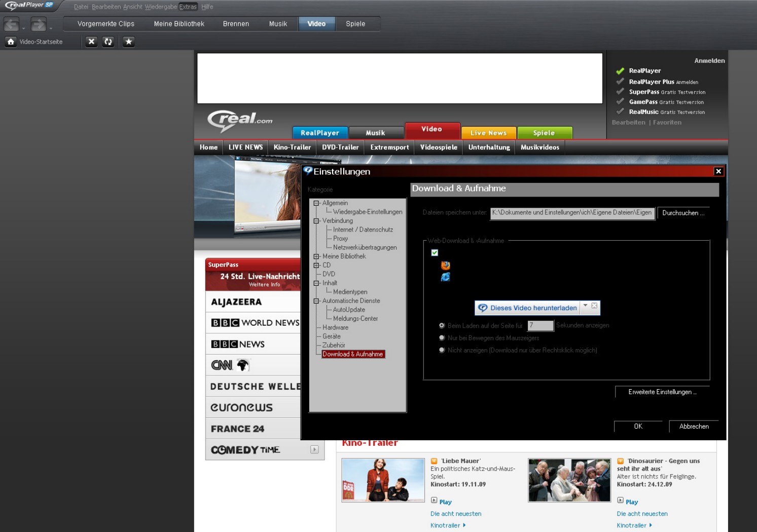The image size is (757, 532).
Task: Go forward with the right arrow button
Action: pos(39,24)
